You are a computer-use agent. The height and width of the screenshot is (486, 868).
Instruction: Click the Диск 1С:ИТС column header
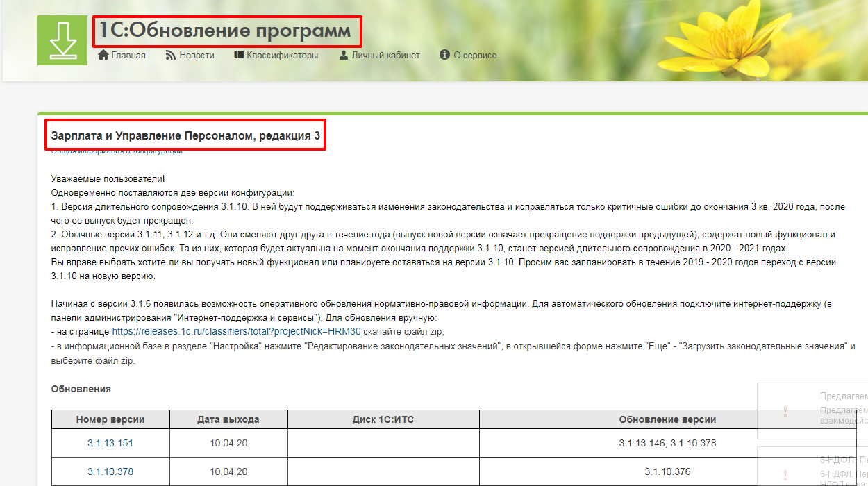383,419
